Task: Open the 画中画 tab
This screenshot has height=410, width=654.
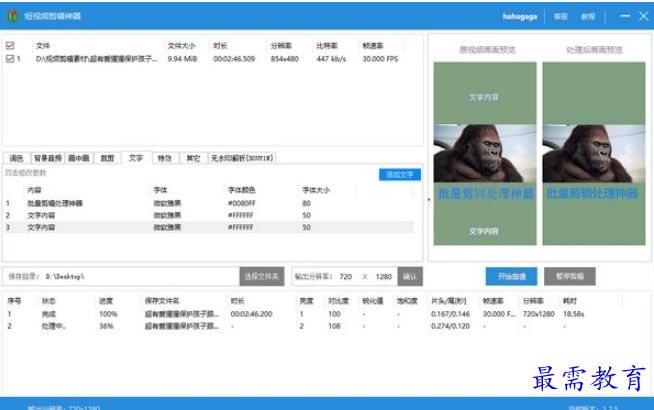Action: [80, 158]
